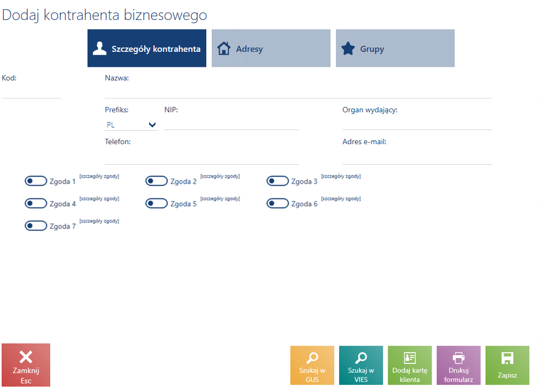Click the Szukaj w VIES button
Viewport: 539px width, 392px height.
tap(361, 365)
